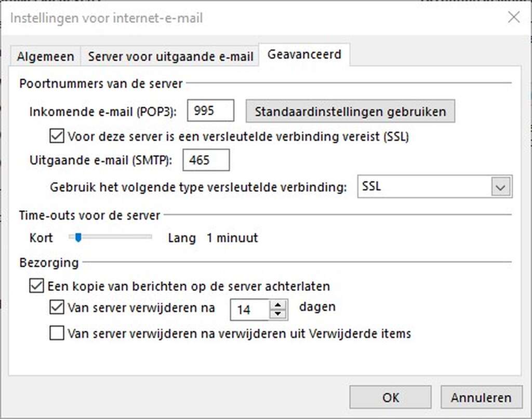
Task: Close the internet e-mail settings dialog
Action: click(x=513, y=18)
